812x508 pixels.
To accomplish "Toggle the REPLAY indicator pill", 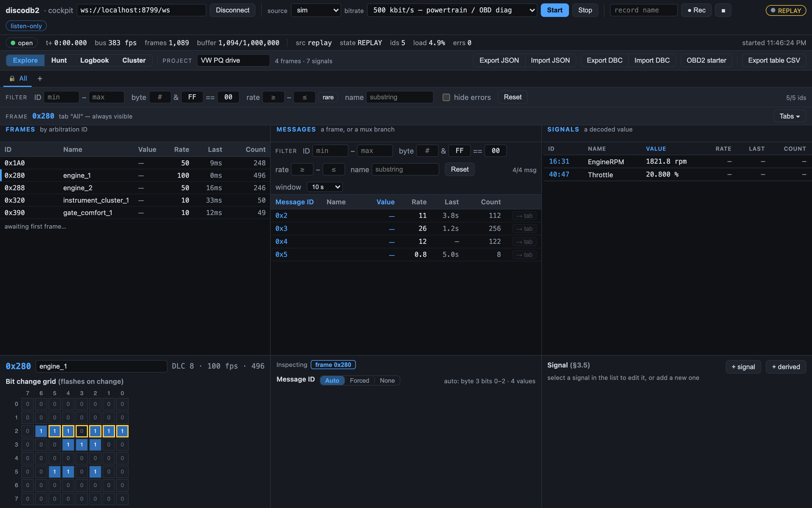I will [786, 10].
